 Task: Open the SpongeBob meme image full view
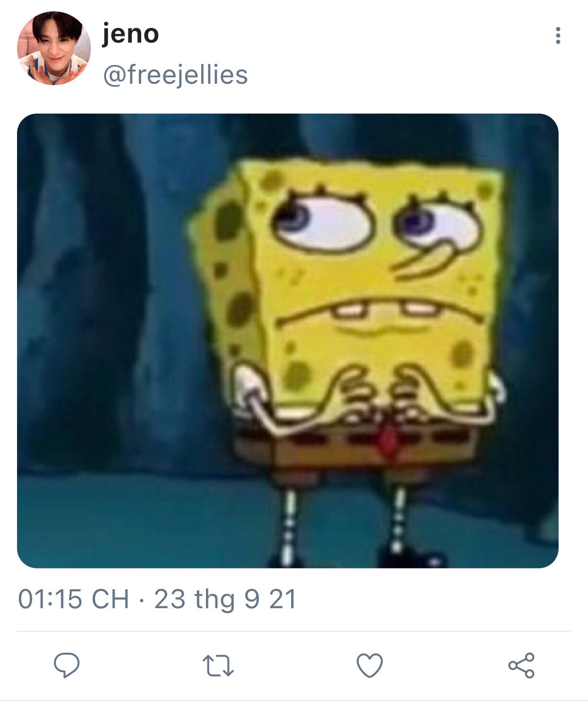[x=288, y=341]
